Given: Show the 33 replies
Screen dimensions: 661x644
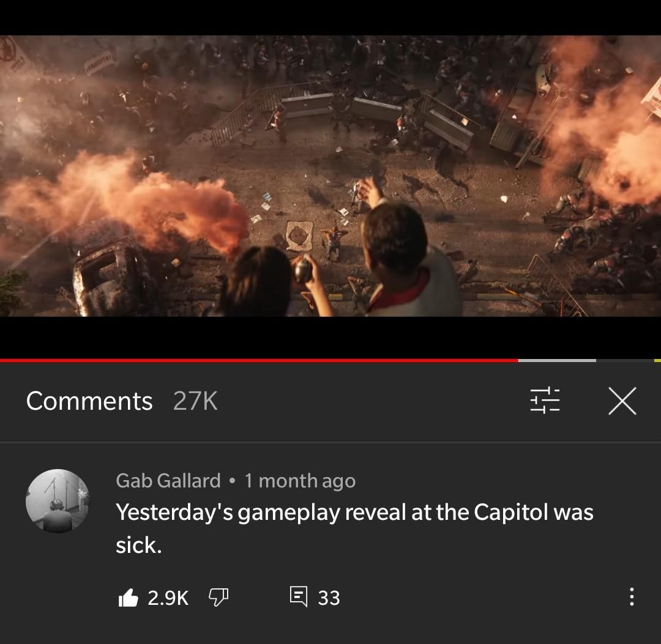Looking at the screenshot, I should pyautogui.click(x=329, y=598).
